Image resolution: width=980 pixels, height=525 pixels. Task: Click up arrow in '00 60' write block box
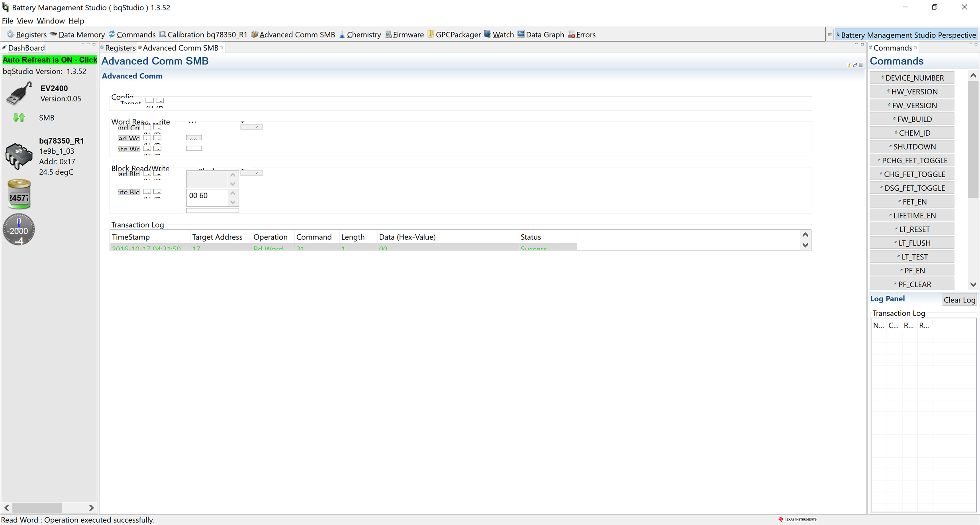pyautogui.click(x=233, y=193)
